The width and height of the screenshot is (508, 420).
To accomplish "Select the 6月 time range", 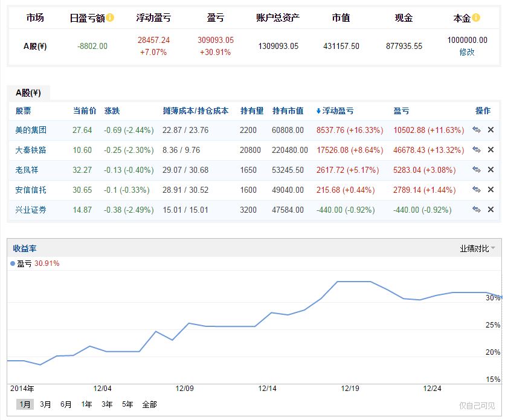I will coord(66,404).
